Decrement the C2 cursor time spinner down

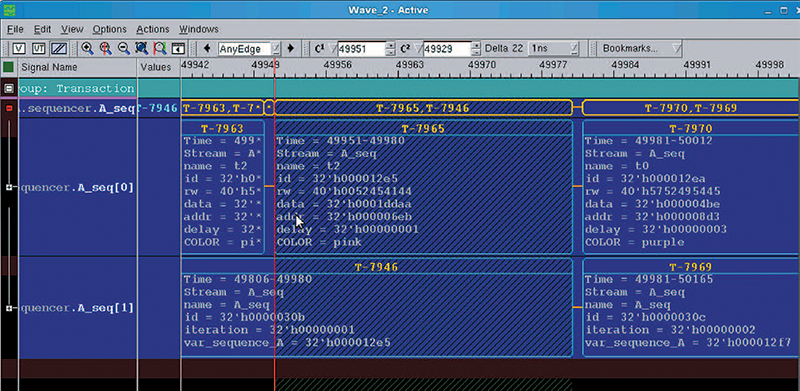(476, 53)
